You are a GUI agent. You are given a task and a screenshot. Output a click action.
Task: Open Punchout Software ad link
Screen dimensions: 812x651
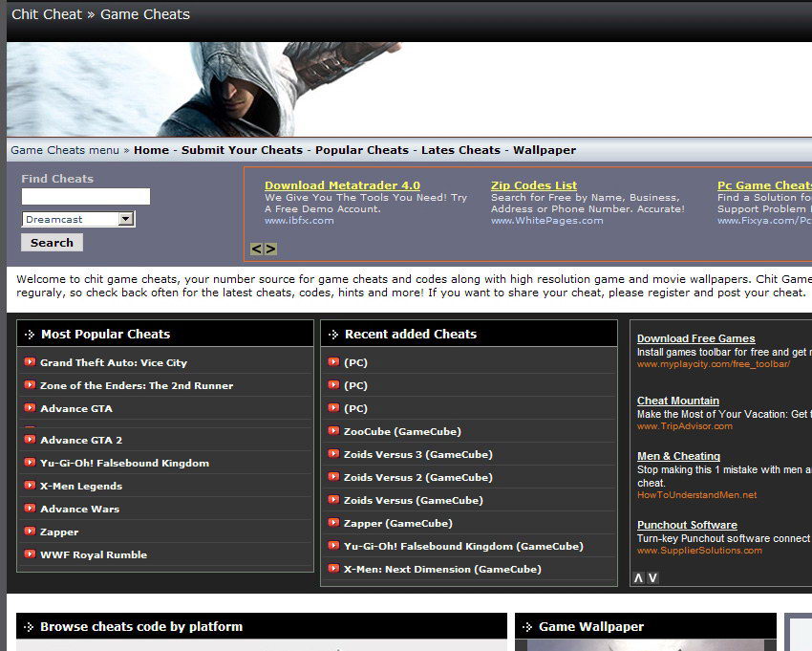coord(687,525)
